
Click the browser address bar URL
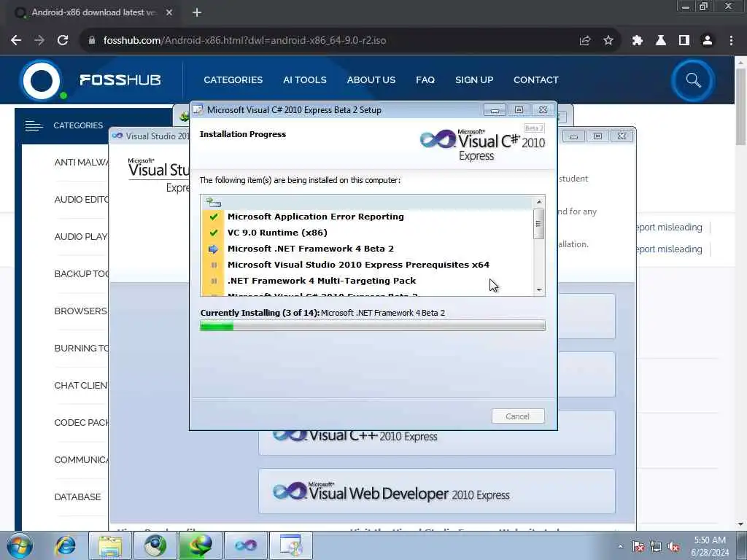point(245,41)
